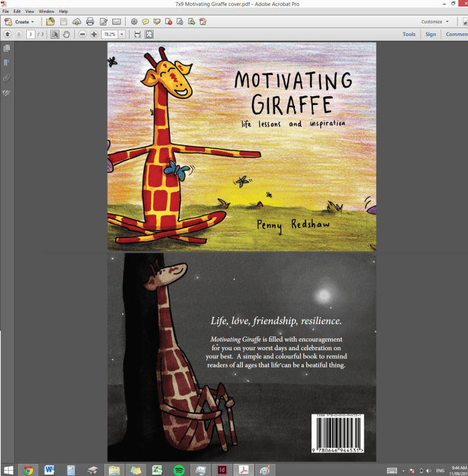
Task: Toggle the Selection arrow tool
Action: [x=55, y=34]
